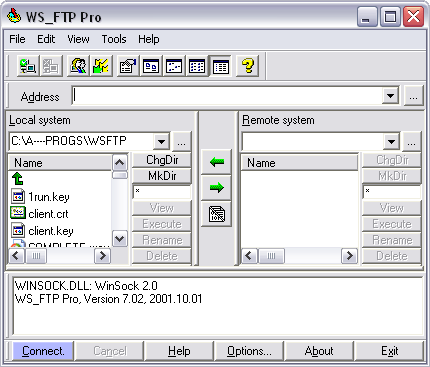Click the green left transfer arrow
This screenshot has height=367, width=430.
click(217, 162)
